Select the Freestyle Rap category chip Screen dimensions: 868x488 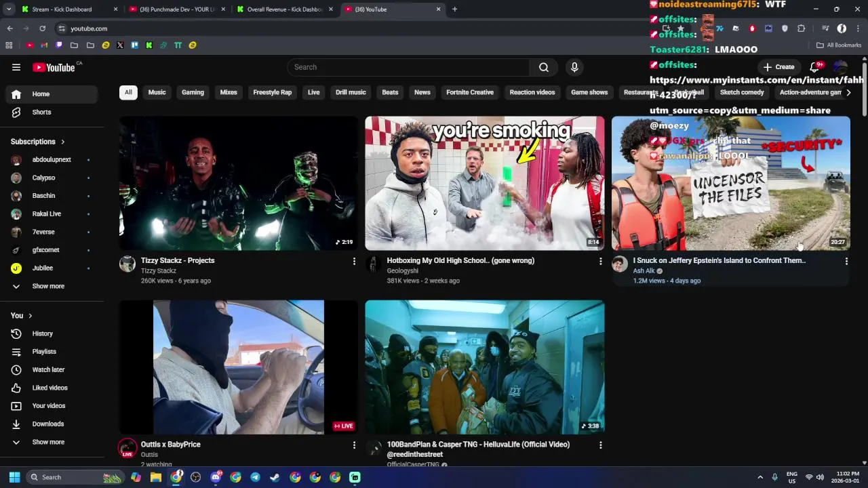[272, 92]
